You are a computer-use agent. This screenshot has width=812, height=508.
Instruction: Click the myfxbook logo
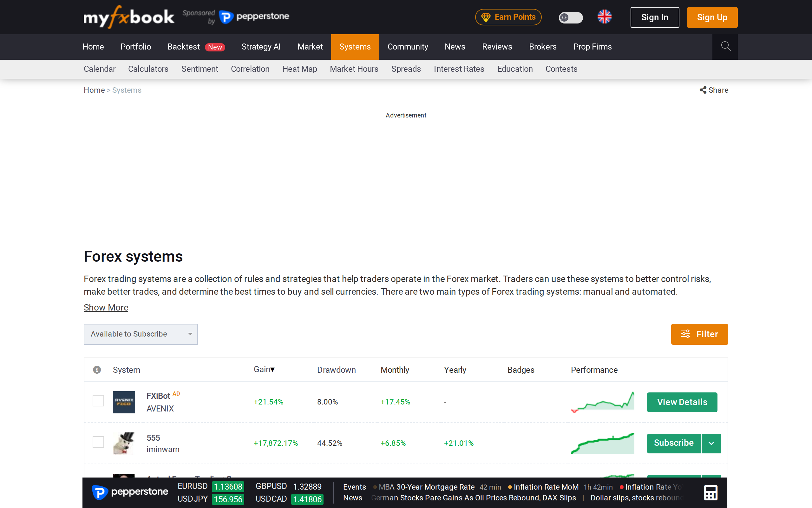tap(129, 17)
